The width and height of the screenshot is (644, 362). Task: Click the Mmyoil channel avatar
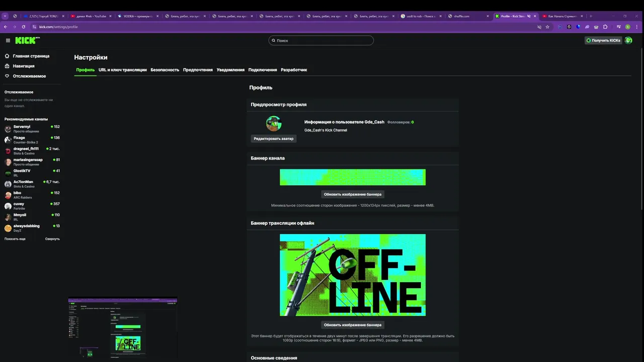[x=8, y=217]
